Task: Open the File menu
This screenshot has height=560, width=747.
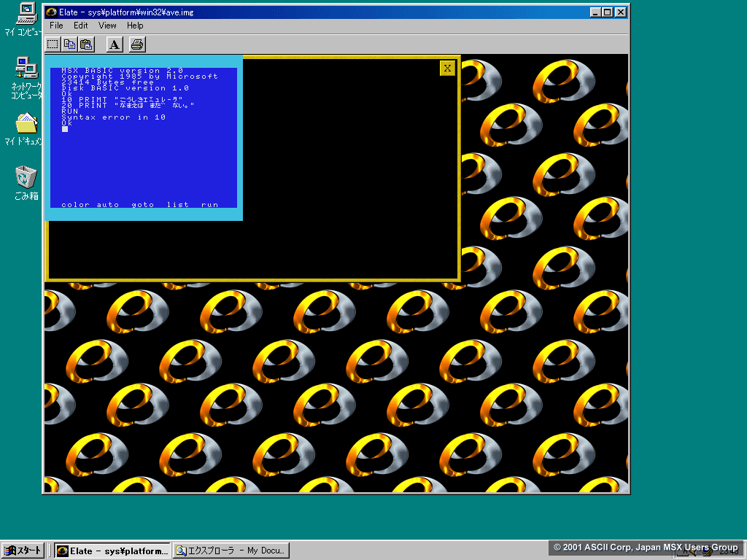Action: (56, 26)
